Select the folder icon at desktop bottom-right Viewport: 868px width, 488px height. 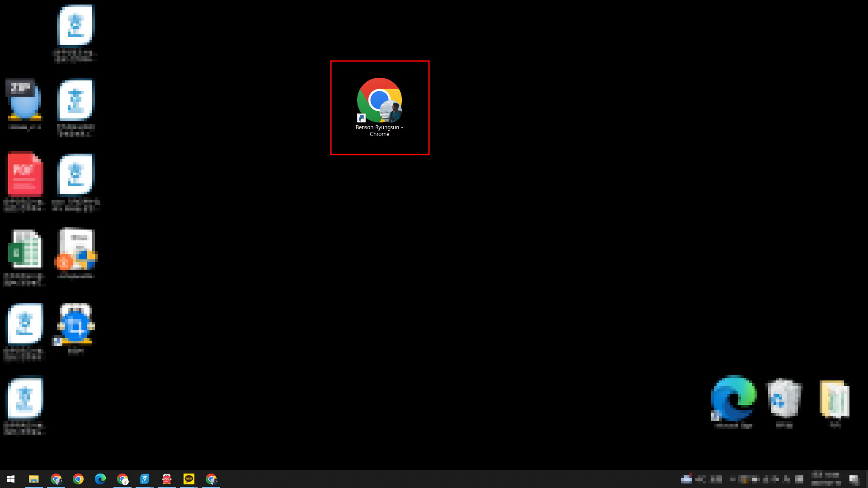tap(835, 399)
